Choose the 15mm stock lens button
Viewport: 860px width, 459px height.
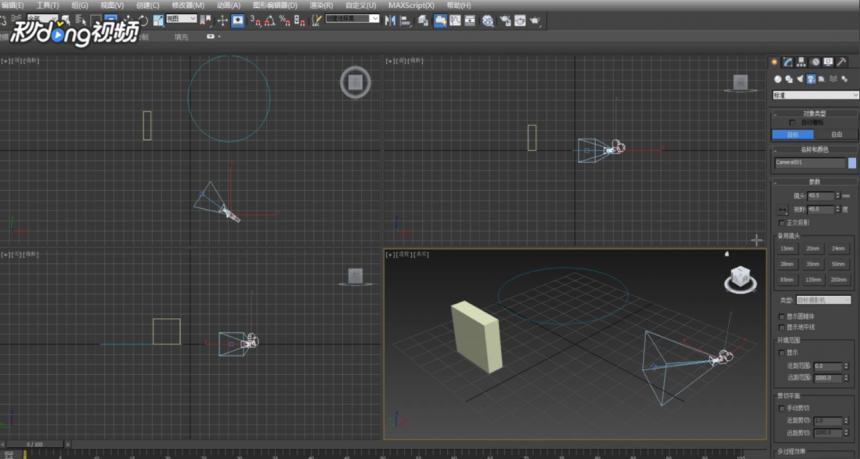coord(787,249)
